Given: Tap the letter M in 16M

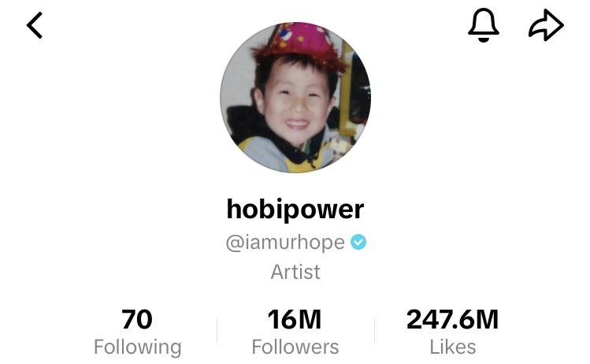Looking at the screenshot, I should point(310,320).
